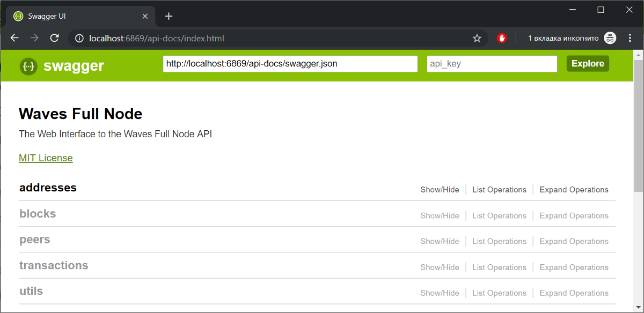View site information icon in address bar
Screen dimensions: 644x313
(x=79, y=38)
